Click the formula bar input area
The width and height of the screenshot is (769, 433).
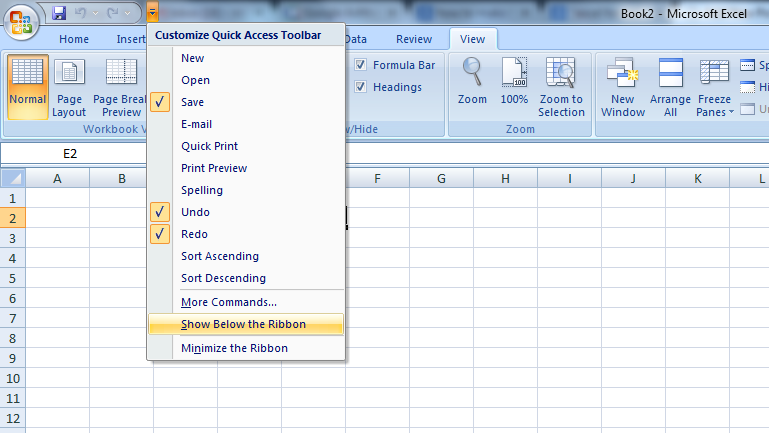557,153
